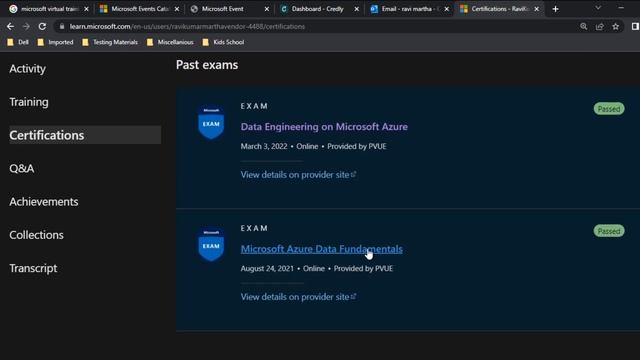This screenshot has width=640, height=360.
Task: Open Achievements in the sidebar
Action: pos(44,202)
